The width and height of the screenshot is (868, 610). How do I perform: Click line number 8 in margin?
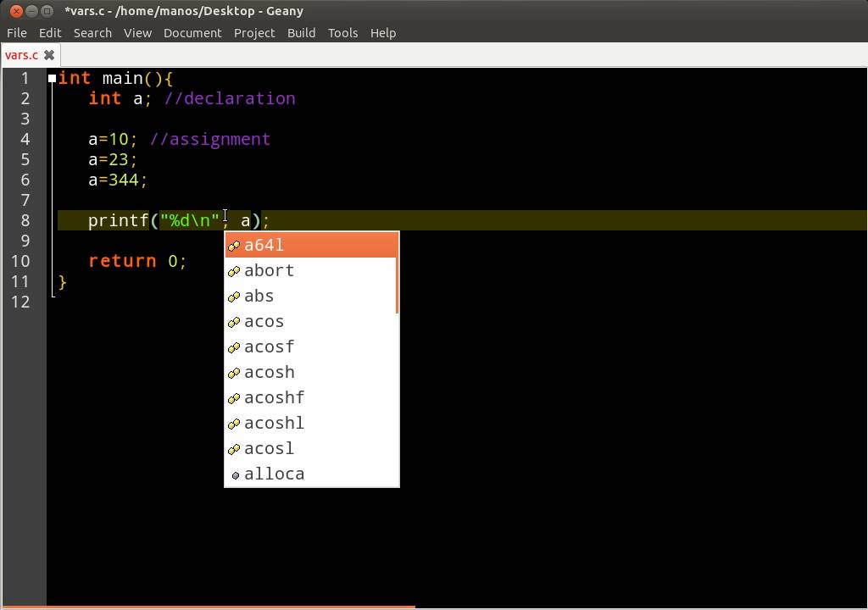(25, 220)
